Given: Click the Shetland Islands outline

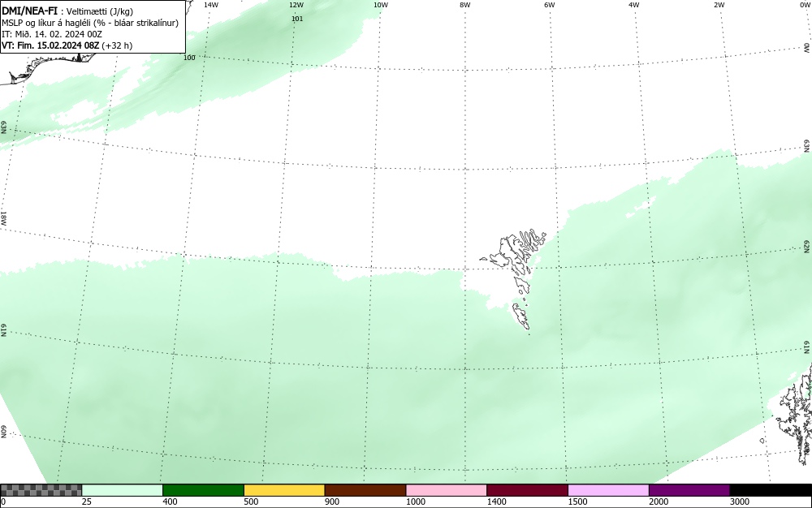Looking at the screenshot, I should [x=795, y=414].
